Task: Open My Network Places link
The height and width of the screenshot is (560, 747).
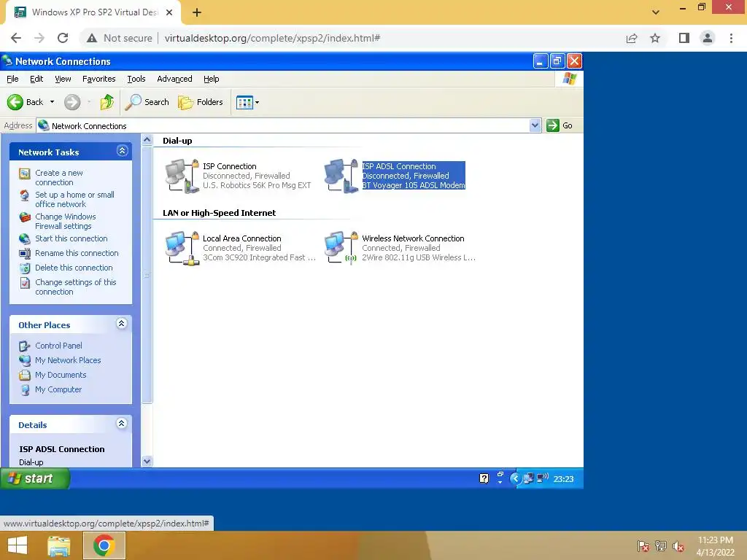Action: [x=68, y=360]
